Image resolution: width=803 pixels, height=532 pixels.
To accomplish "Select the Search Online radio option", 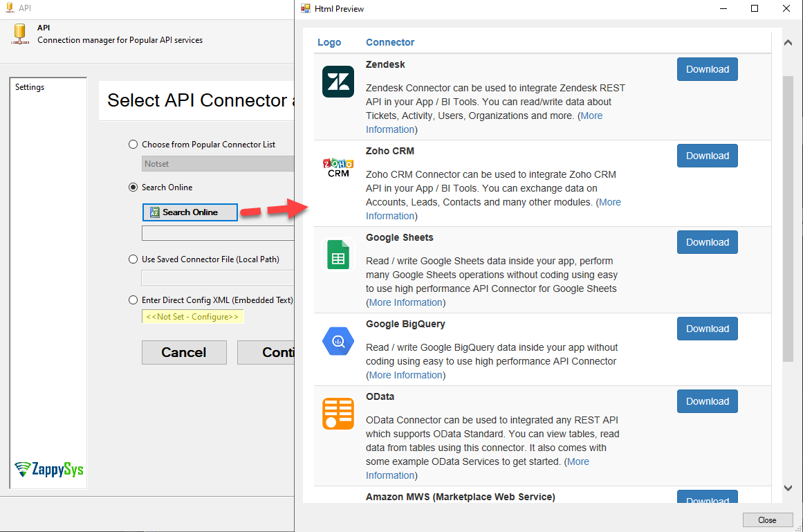I will click(133, 187).
